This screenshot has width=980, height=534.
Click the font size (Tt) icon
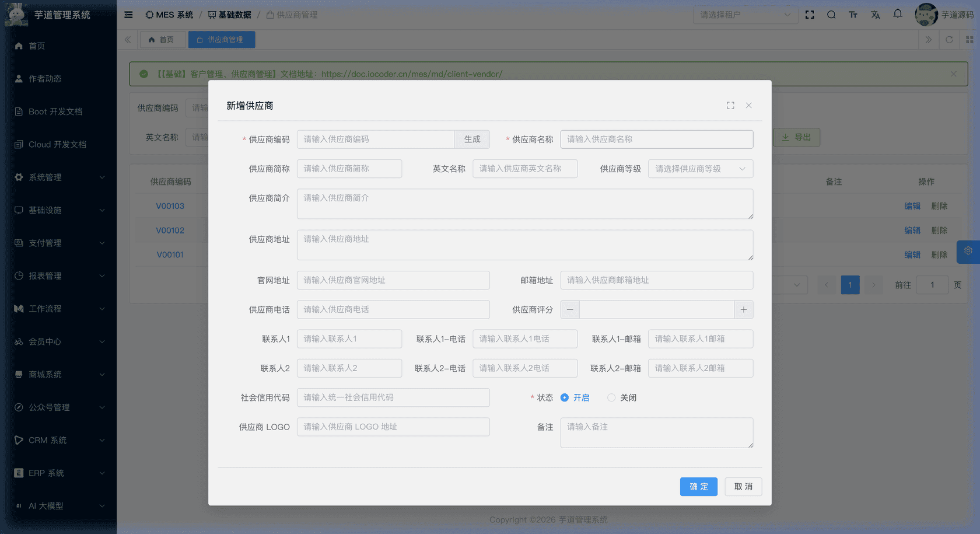point(853,15)
